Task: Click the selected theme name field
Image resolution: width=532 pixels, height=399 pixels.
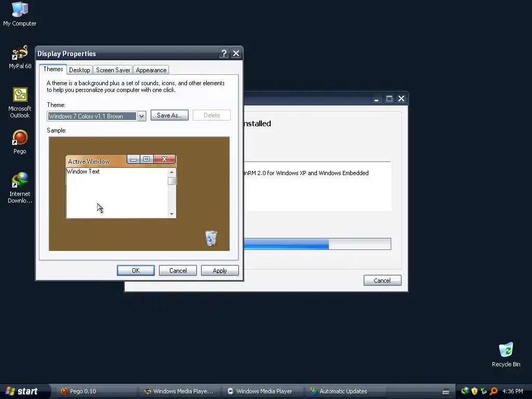Action: click(x=92, y=116)
